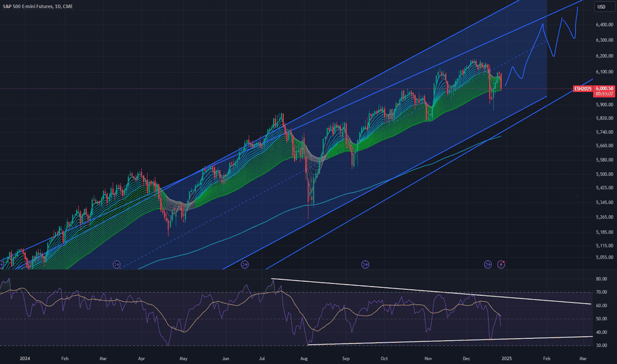
Task: Click the 80.00 RSI axis label
Action: (601, 279)
